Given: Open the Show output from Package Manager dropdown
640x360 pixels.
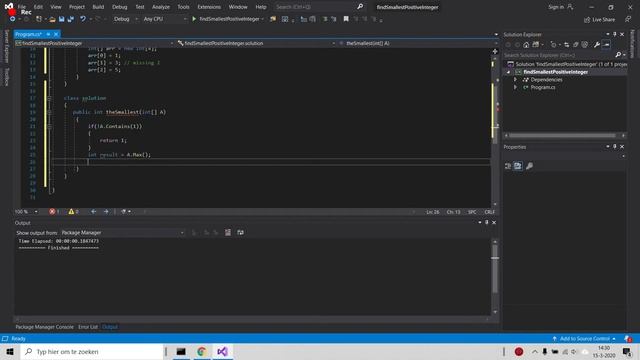Looking at the screenshot, I should click(122, 233).
